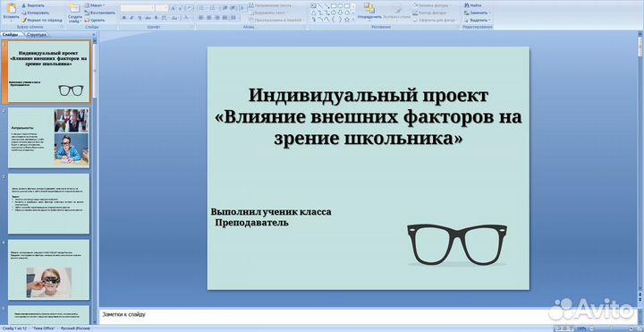Click the bullets list icon
This screenshot has height=332, width=644.
tap(201, 8)
